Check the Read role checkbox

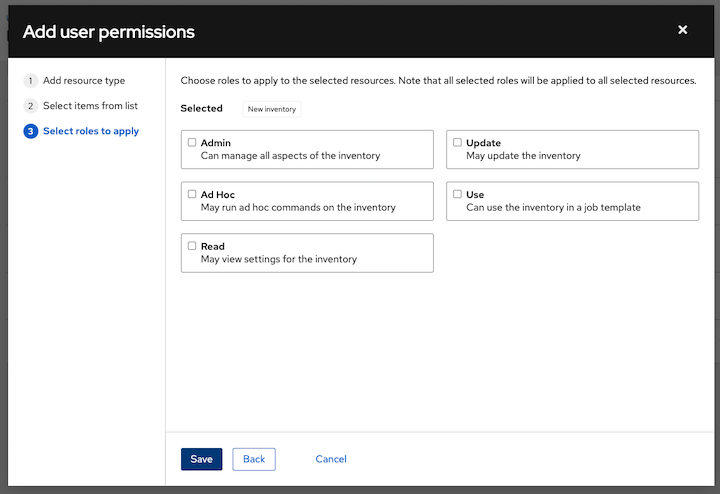click(x=192, y=245)
